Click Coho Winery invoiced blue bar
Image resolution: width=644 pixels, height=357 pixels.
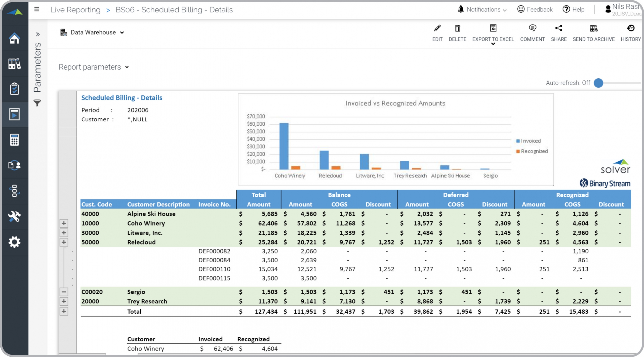284,146
